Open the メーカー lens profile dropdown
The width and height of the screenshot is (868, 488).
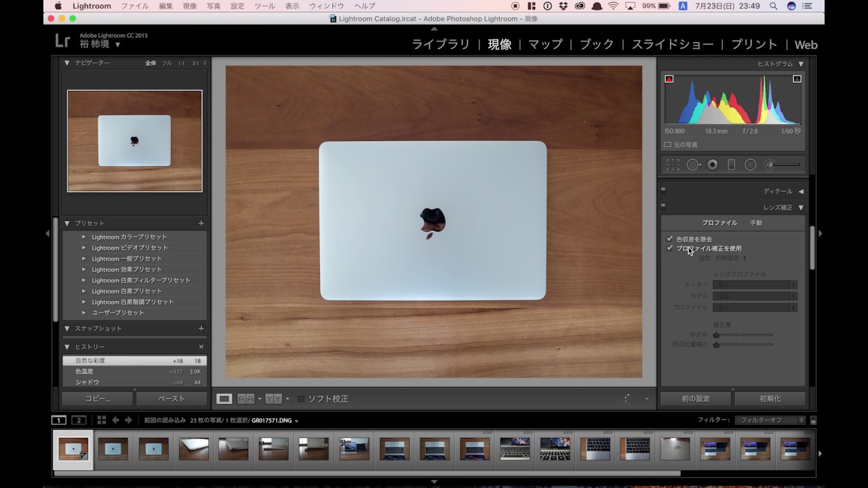[x=755, y=285]
